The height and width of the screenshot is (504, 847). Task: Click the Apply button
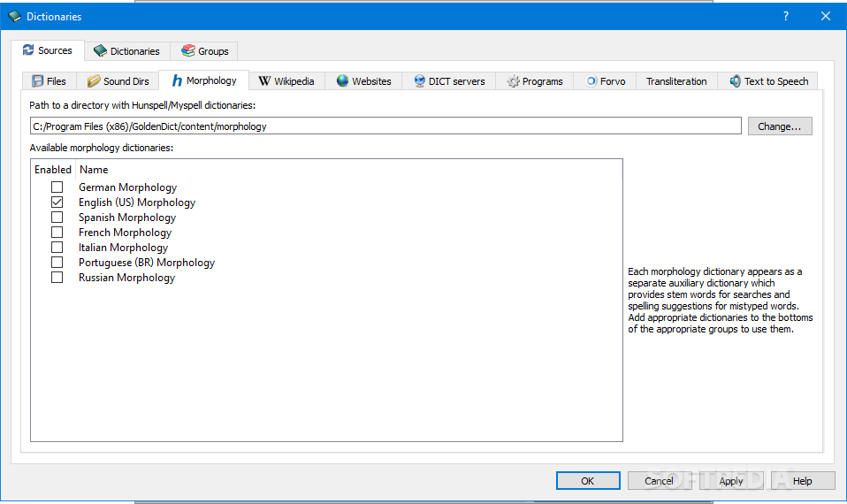point(731,481)
